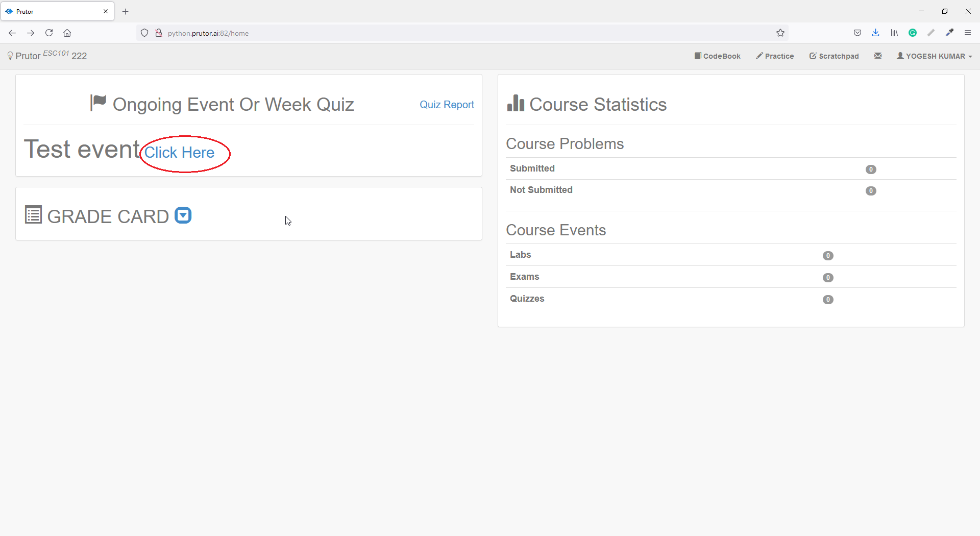Click Here to open Test event
This screenshot has height=536, width=980.
tap(179, 153)
